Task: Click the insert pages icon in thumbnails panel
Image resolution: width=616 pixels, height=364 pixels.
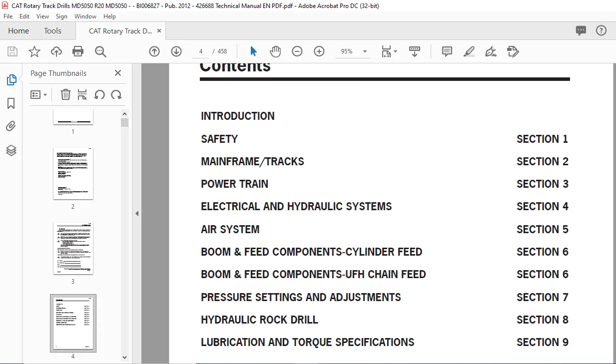Action: click(82, 94)
